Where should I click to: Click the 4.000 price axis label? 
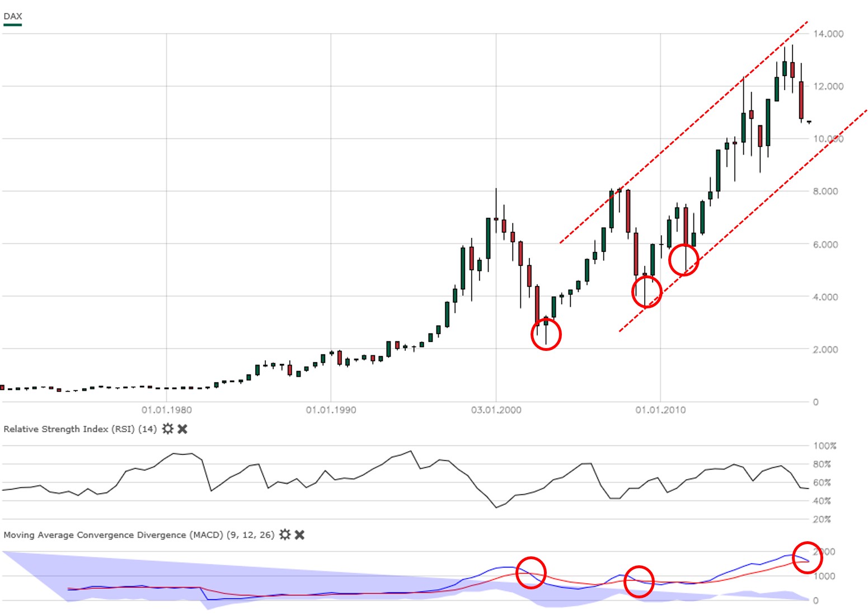tap(825, 297)
